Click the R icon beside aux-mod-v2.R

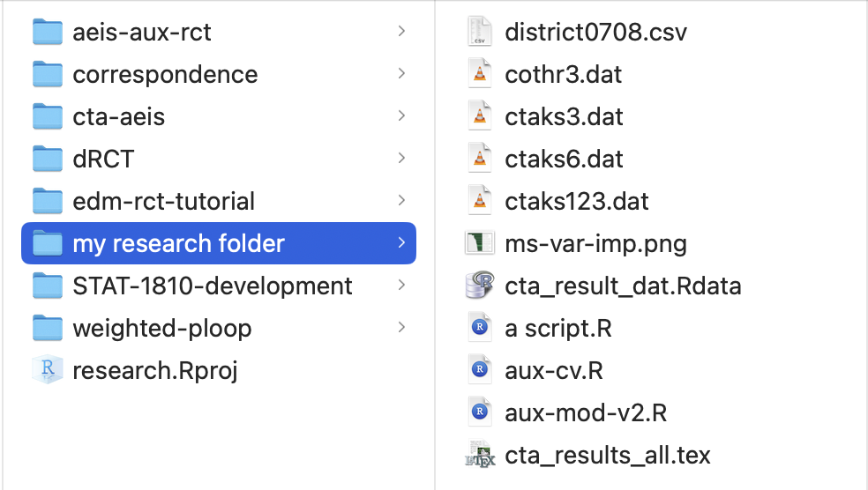pyautogui.click(x=479, y=412)
